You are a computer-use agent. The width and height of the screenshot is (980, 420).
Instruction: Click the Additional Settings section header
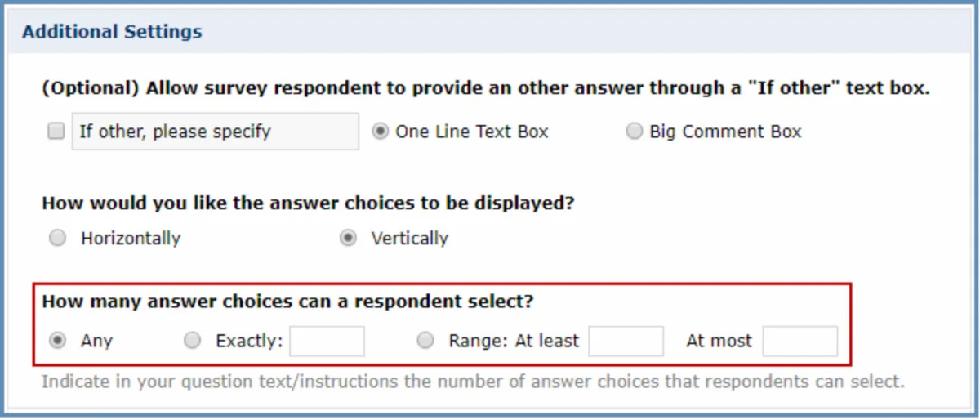tap(112, 33)
